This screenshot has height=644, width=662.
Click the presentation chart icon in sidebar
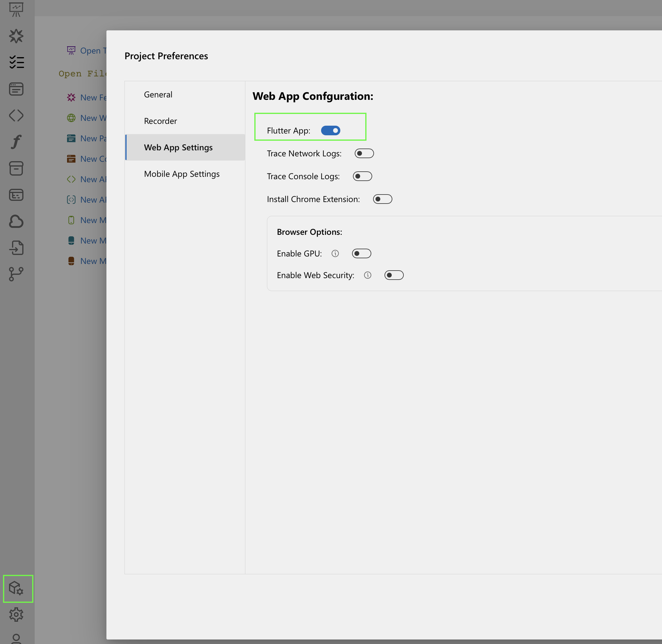point(16,10)
